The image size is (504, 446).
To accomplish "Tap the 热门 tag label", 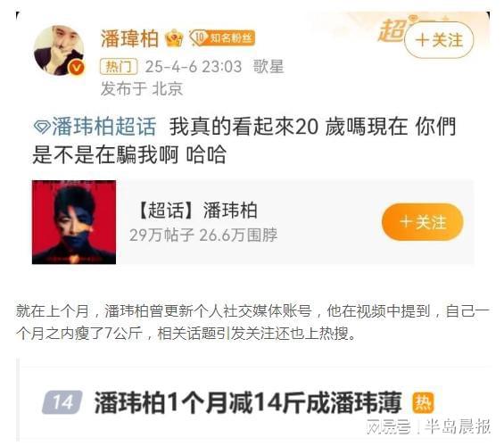I will click(119, 67).
